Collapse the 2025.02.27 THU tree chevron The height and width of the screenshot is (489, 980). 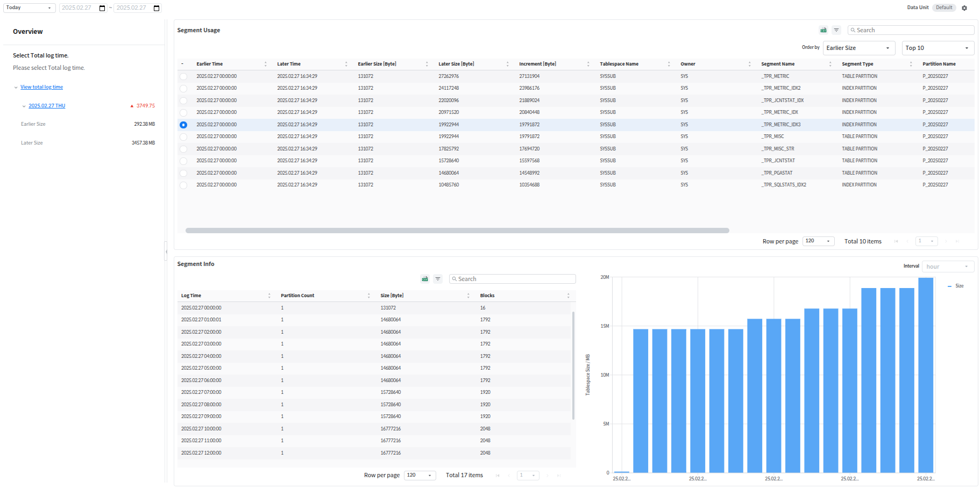click(24, 106)
